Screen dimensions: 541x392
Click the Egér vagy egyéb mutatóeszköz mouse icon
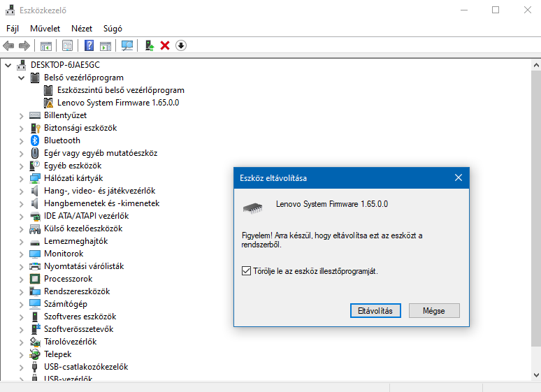pos(35,153)
